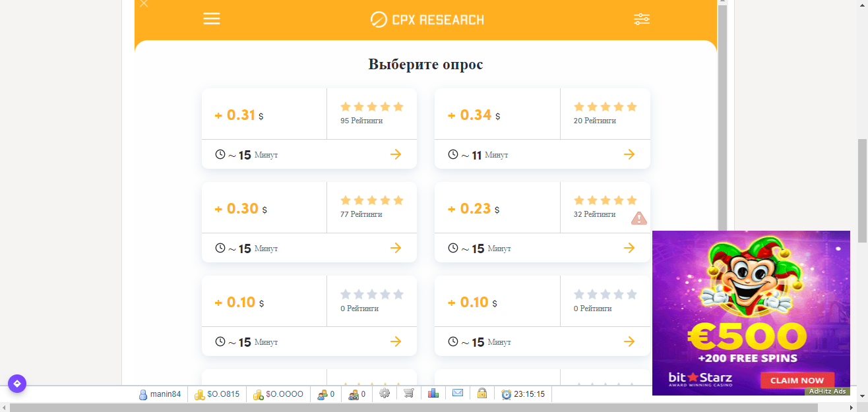Screen dimensions: 868x412
Task: Click the $0.0000 added balance entry
Action: tap(278, 394)
